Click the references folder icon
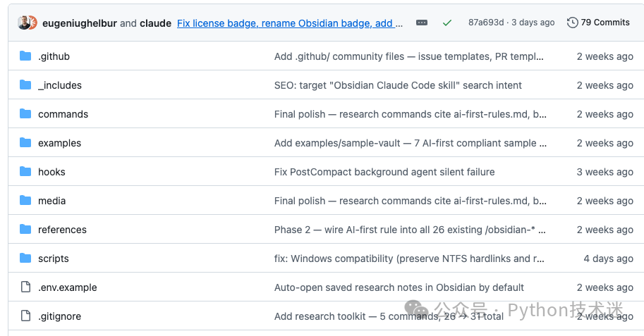Image resolution: width=644 pixels, height=336 pixels. point(25,230)
